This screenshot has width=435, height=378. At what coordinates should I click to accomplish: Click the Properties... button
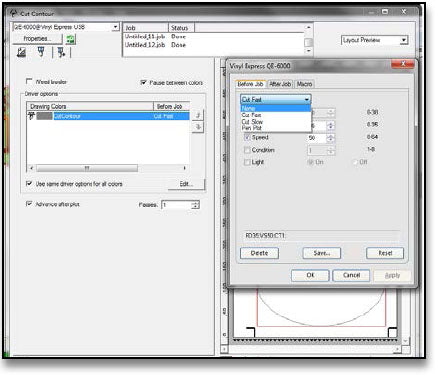coord(37,39)
